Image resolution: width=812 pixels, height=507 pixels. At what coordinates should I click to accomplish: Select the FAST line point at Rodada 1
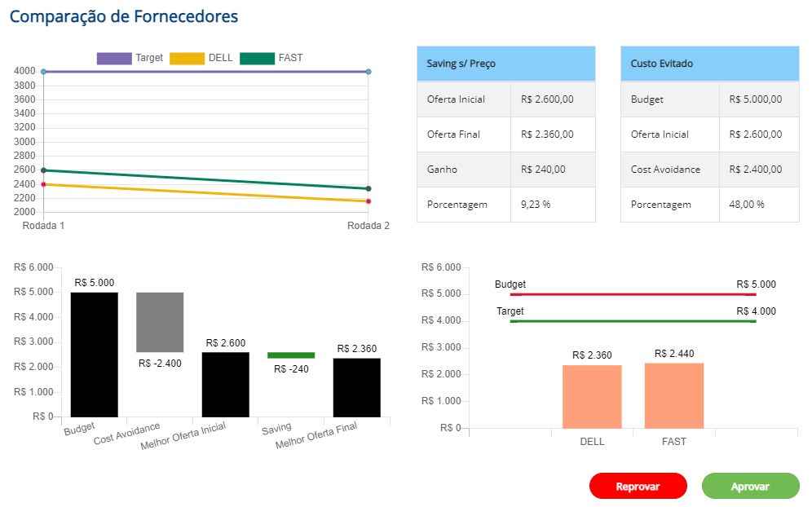click(43, 170)
